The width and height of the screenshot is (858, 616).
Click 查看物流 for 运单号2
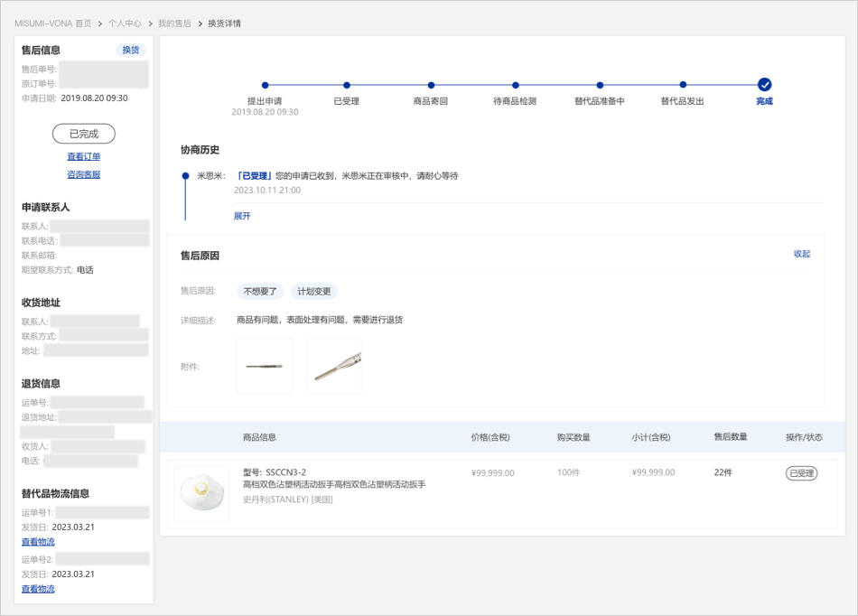tap(38, 589)
